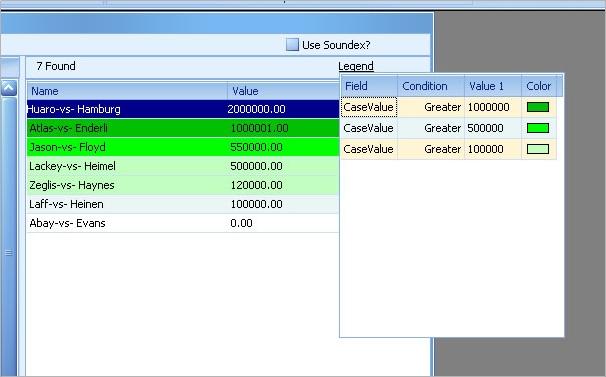Select CaseValue field in the 1000000 legend row

point(369,107)
